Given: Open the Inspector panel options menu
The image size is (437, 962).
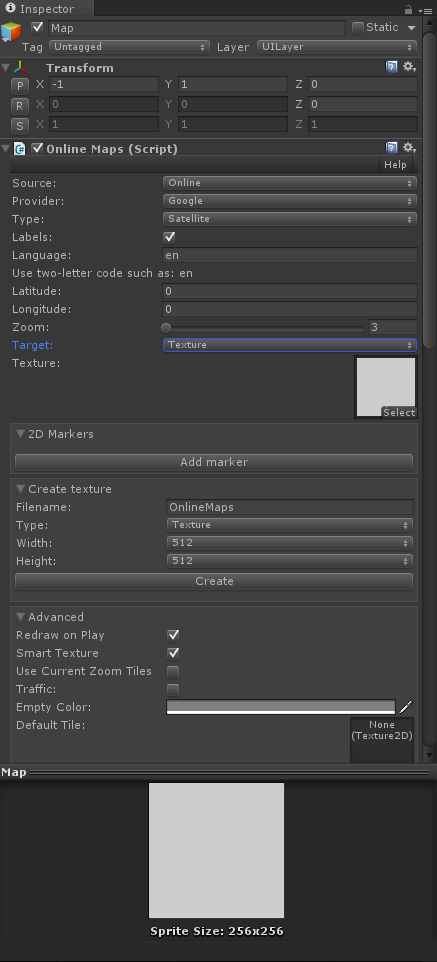Looking at the screenshot, I should pyautogui.click(x=425, y=10).
